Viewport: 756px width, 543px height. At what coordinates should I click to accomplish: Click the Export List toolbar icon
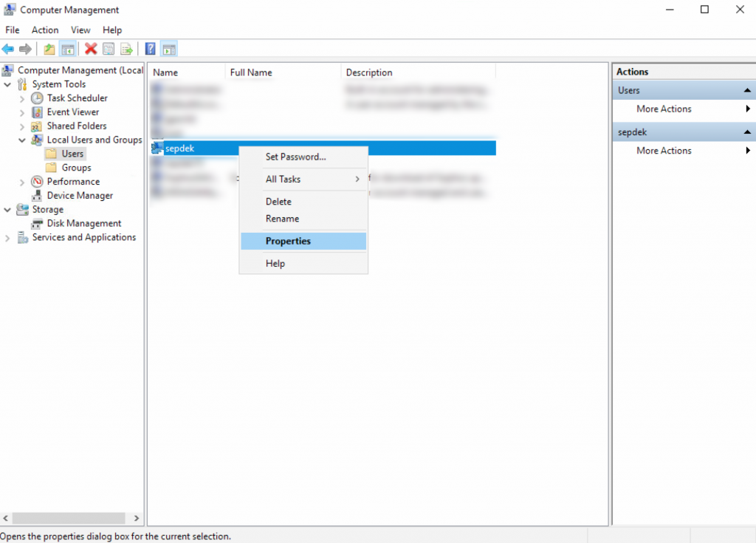(126, 49)
